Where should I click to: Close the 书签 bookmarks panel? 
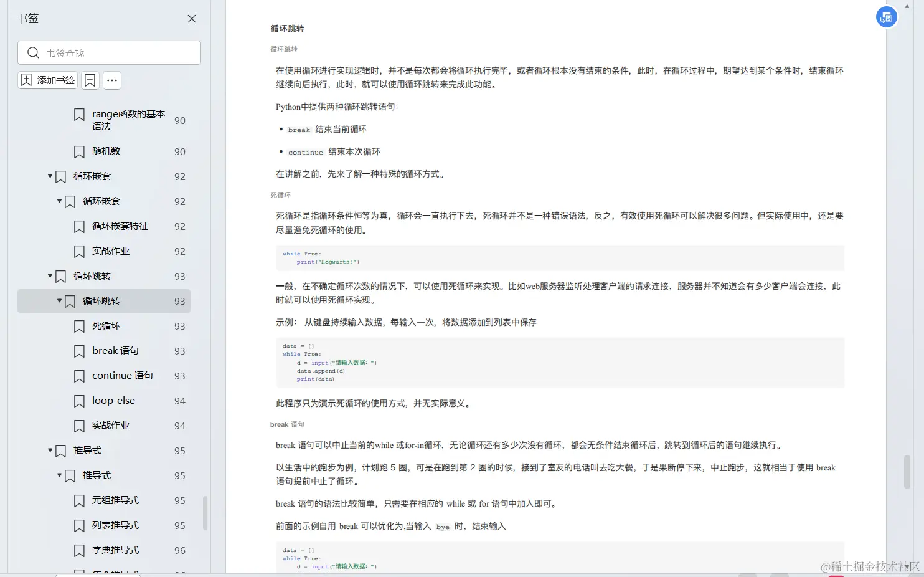191,19
